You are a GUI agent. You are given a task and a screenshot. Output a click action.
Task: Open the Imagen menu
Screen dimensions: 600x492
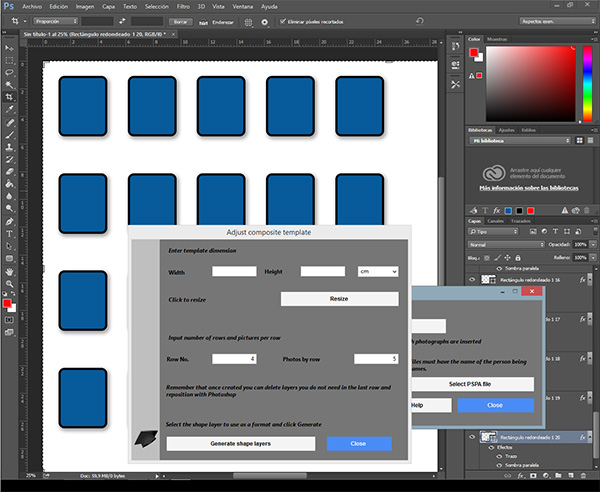pyautogui.click(x=85, y=7)
